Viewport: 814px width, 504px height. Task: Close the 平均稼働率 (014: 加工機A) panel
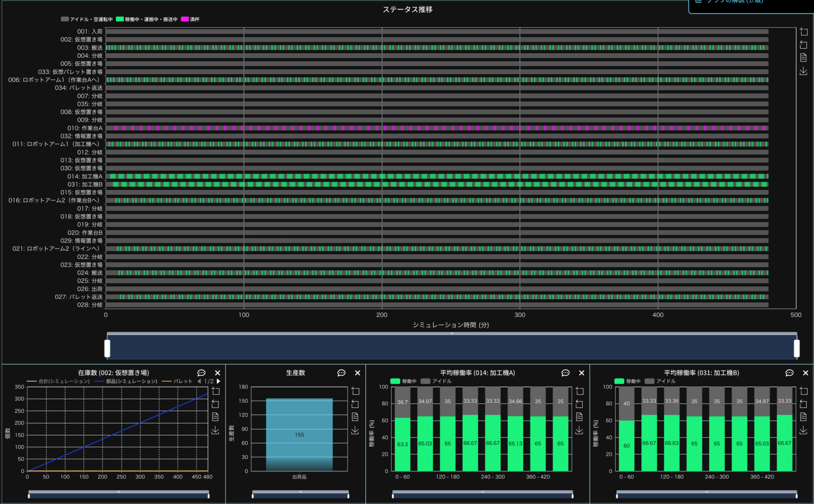point(582,373)
